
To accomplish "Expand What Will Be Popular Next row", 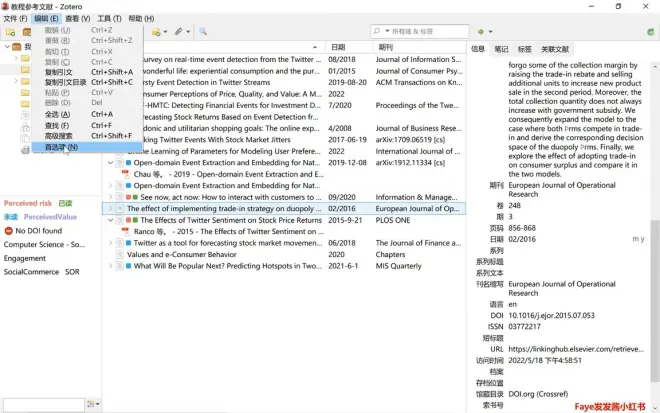I will (x=110, y=266).
